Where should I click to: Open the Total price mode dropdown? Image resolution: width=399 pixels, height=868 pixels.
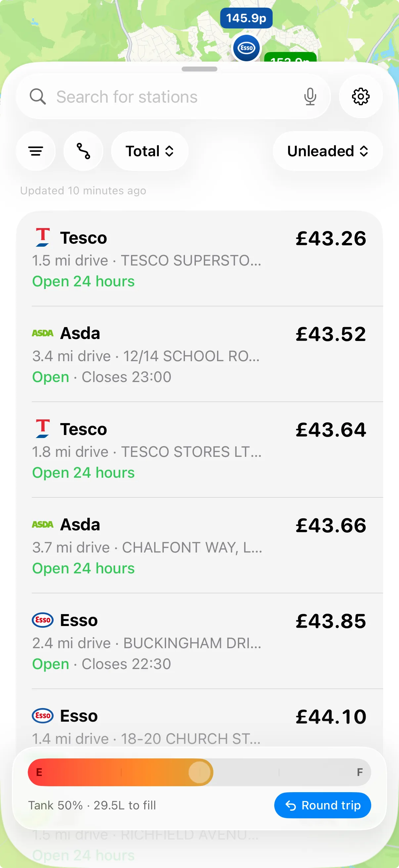pyautogui.click(x=150, y=151)
